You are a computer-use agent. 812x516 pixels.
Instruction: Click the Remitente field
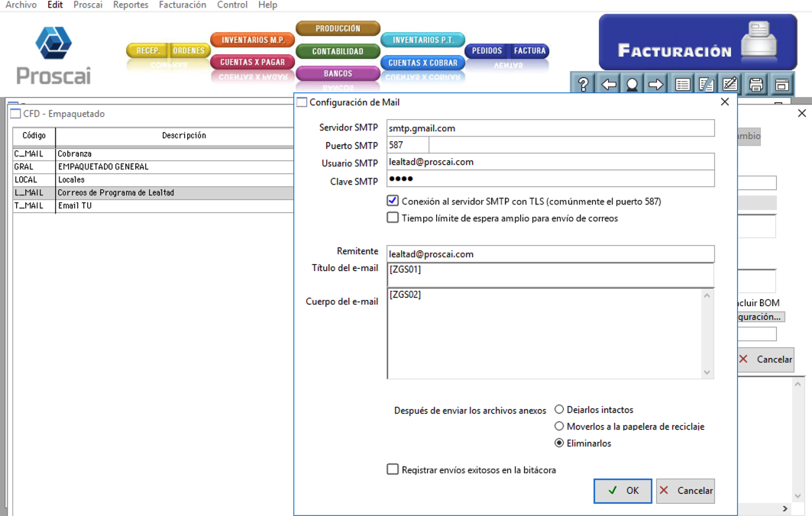tap(550, 253)
